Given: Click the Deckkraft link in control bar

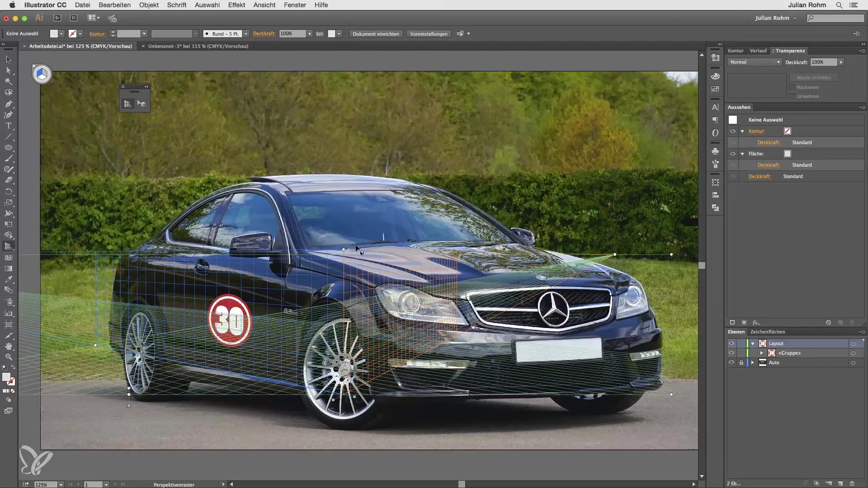Looking at the screenshot, I should pos(264,34).
